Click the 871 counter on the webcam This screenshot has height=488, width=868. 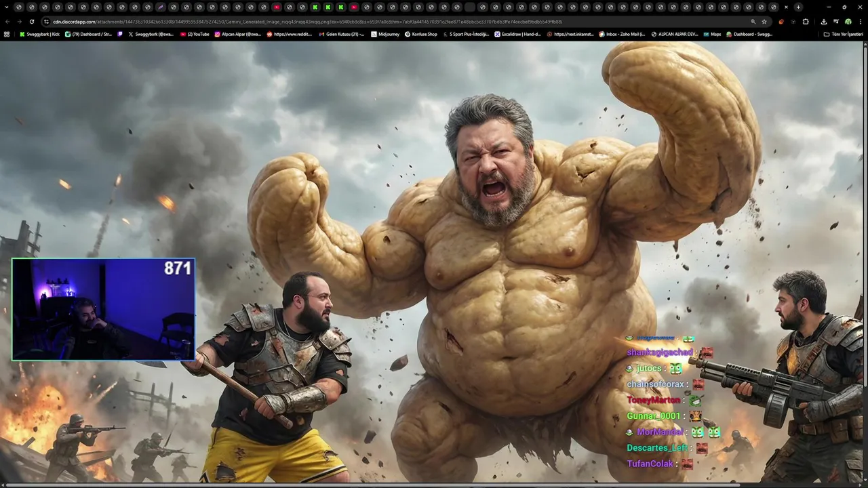click(178, 268)
